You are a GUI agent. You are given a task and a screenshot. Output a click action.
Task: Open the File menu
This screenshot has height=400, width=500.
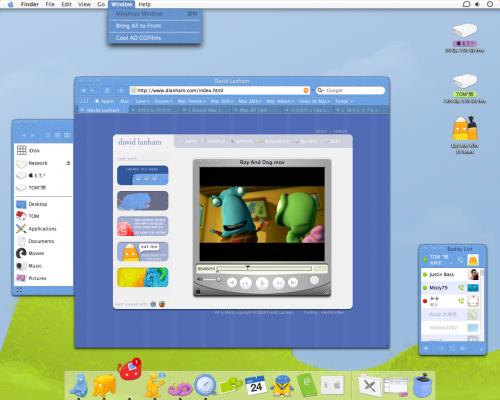click(50, 4)
